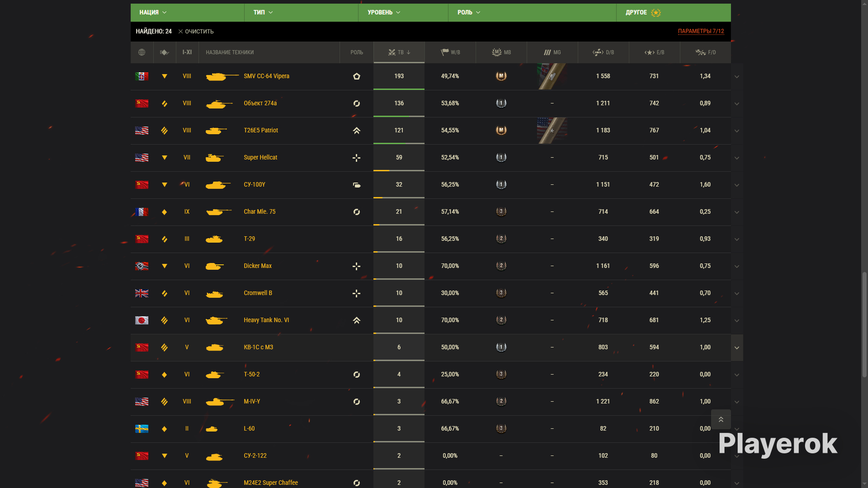Click the experience value 862 for M-IV-Y
868x488 pixels.
pos(654,402)
